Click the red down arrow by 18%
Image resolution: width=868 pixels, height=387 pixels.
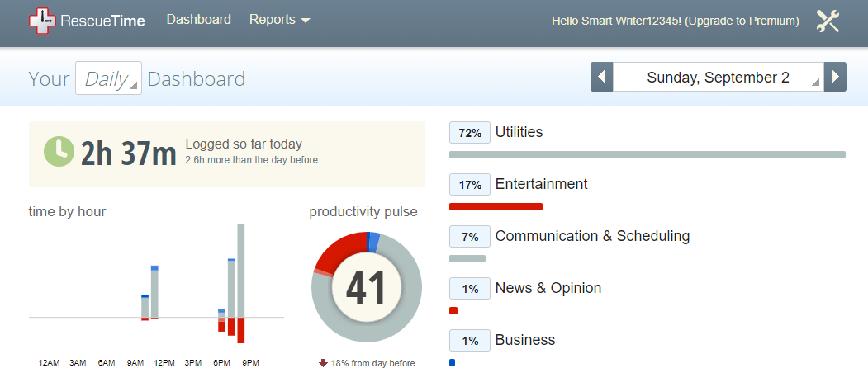click(323, 363)
